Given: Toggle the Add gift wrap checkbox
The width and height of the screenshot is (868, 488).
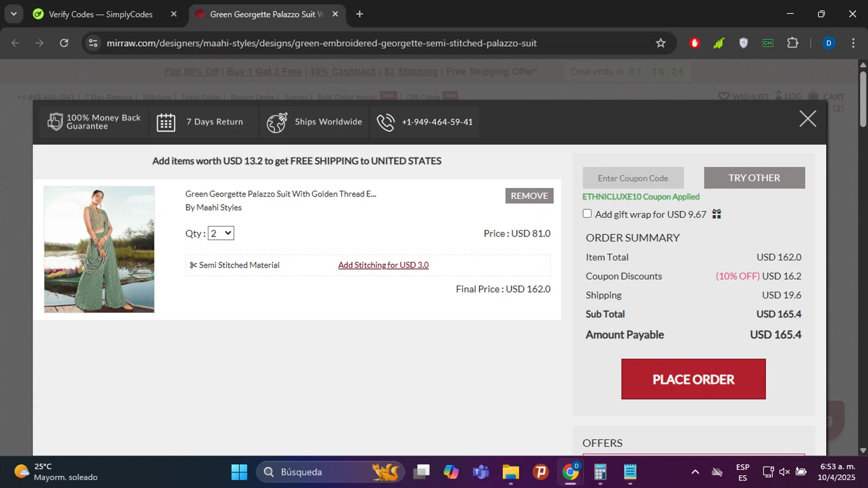Looking at the screenshot, I should point(587,213).
